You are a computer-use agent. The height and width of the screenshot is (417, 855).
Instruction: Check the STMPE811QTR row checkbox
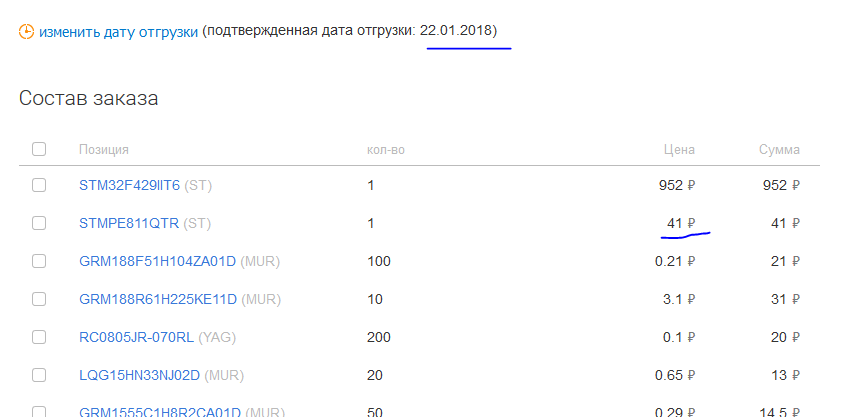(39, 223)
